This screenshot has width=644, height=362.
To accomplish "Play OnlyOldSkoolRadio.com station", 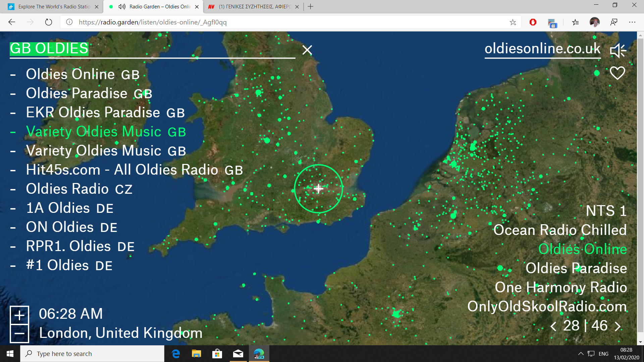I will point(547,306).
